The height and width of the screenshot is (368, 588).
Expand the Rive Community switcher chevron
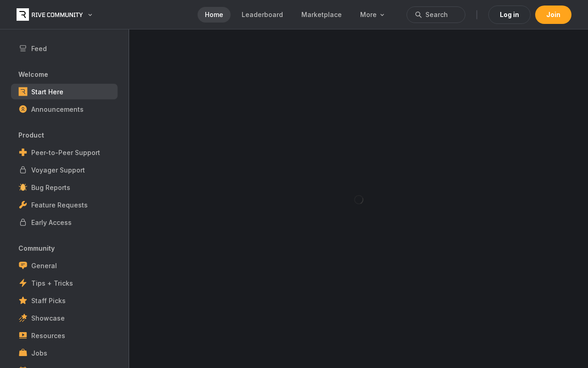[90, 15]
